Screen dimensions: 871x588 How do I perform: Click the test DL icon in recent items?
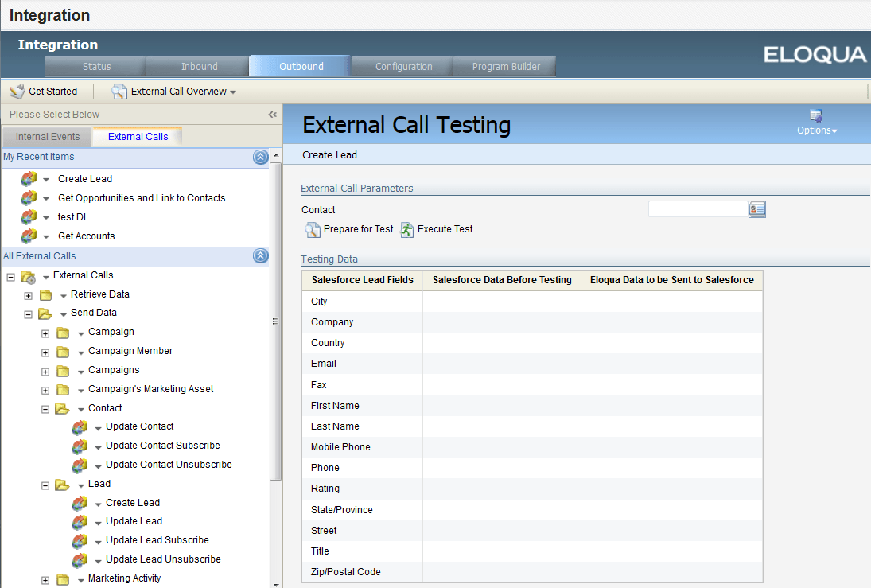tap(29, 216)
